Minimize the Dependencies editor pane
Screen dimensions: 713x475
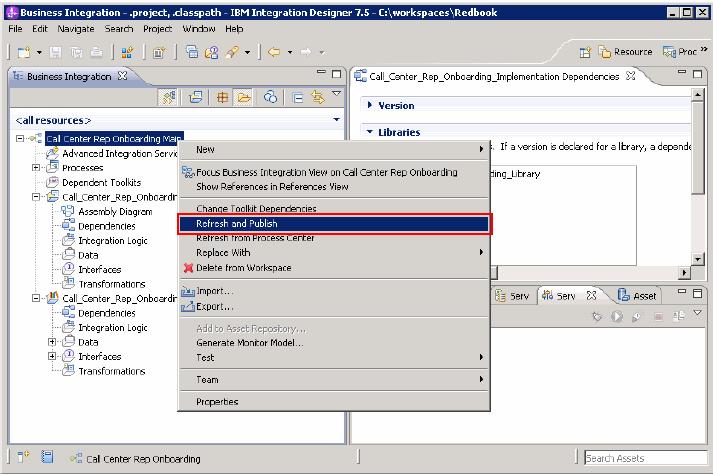pyautogui.click(x=682, y=72)
